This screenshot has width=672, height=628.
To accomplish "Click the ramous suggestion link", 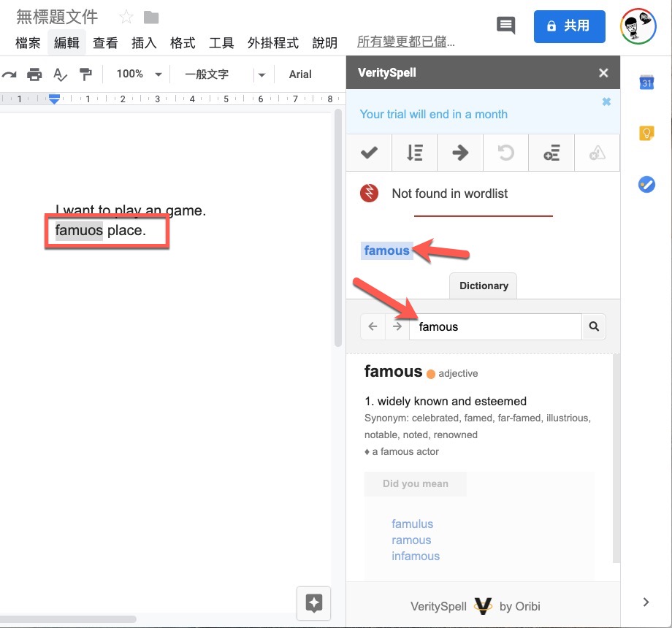I will tap(411, 540).
